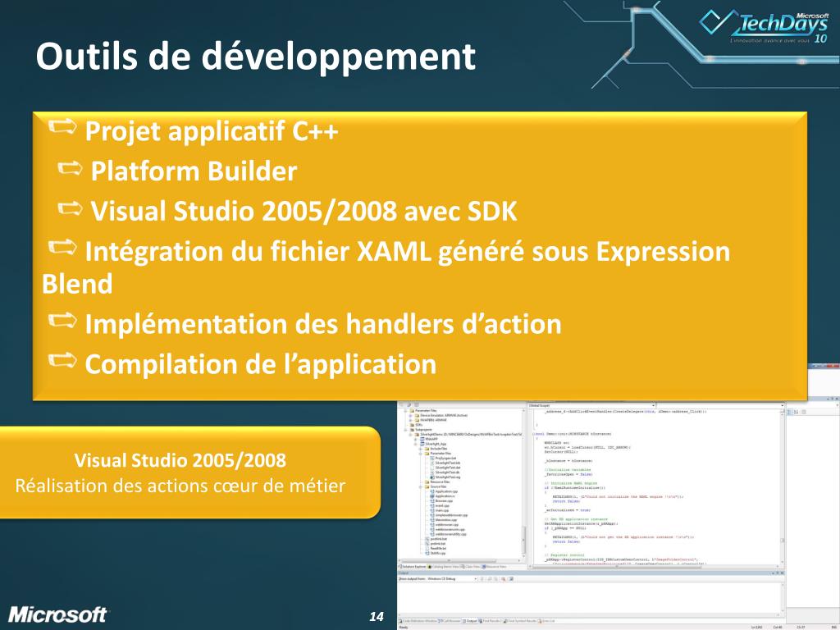Click the code editor vertical scrollbar
The height and width of the screenshot is (630, 840).
783,487
